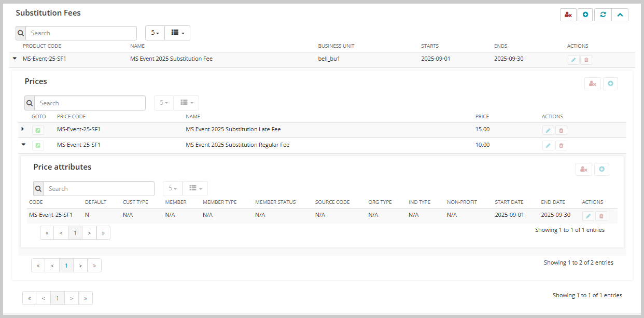The image size is (644, 318).
Task: Click the bell_bu1 business unit cell
Action: point(329,59)
